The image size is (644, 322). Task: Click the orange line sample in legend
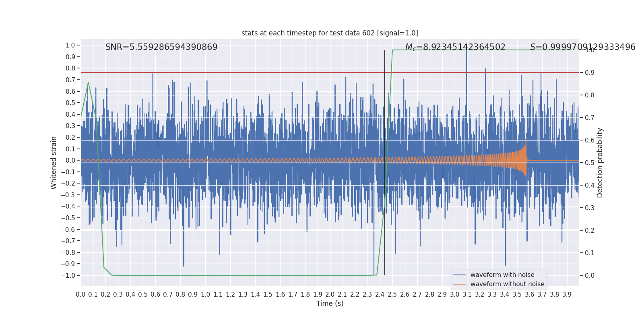(459, 284)
